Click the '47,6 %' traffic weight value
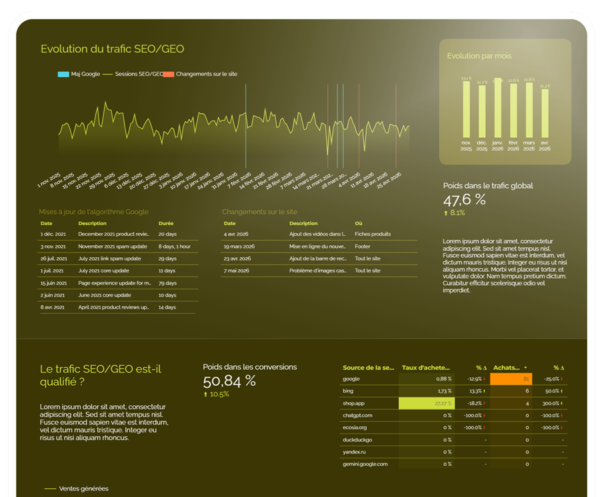The width and height of the screenshot is (600, 497). [465, 200]
